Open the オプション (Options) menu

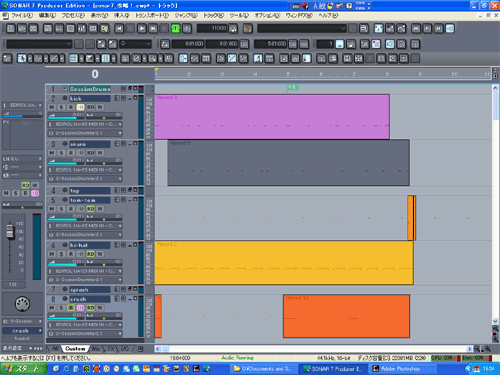tap(267, 16)
